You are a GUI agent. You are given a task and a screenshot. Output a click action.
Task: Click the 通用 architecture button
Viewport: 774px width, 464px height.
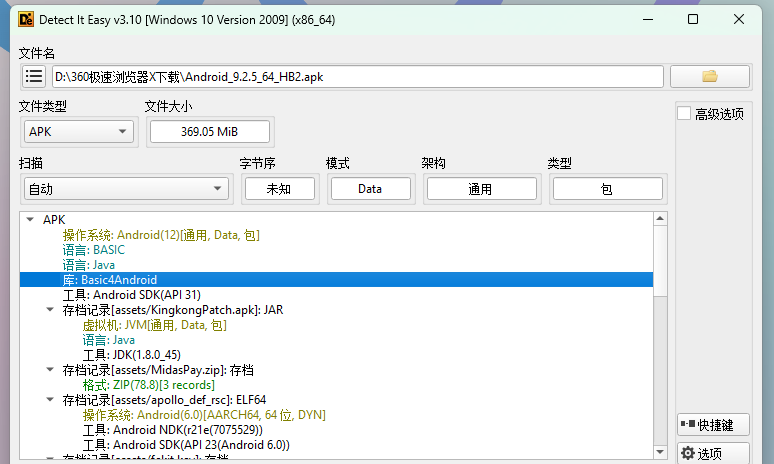(x=482, y=189)
